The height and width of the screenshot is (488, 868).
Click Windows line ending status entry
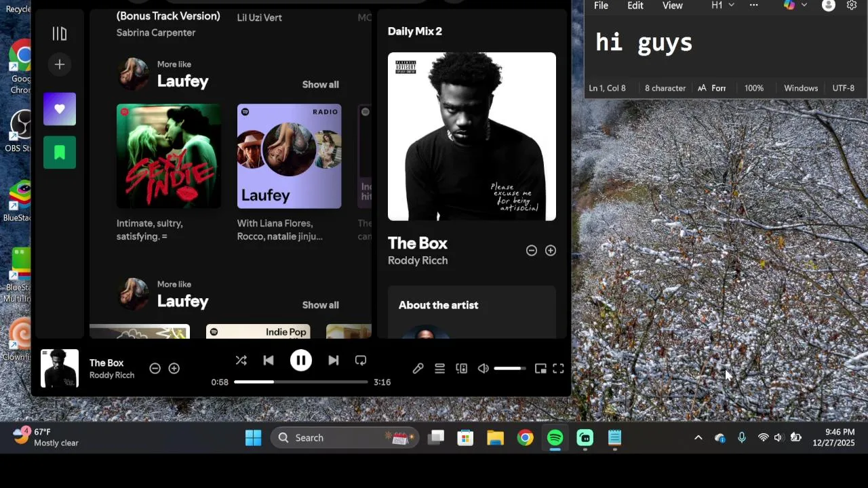(x=801, y=88)
